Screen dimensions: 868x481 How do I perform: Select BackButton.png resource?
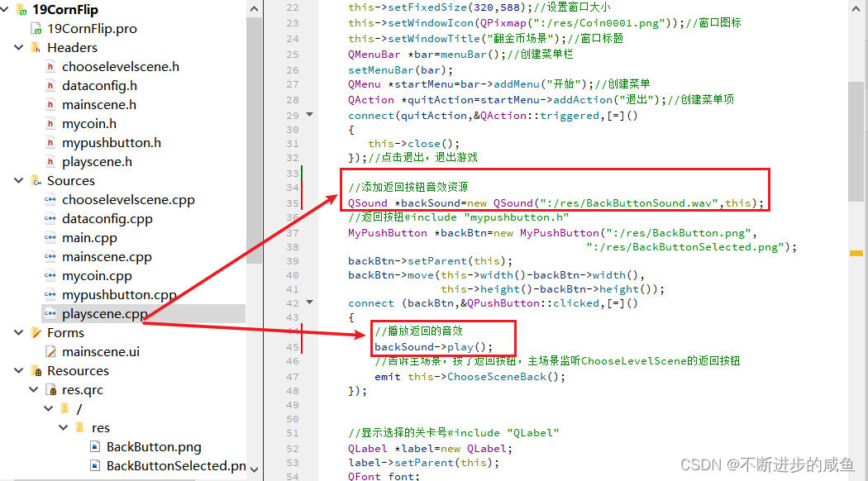[154, 446]
